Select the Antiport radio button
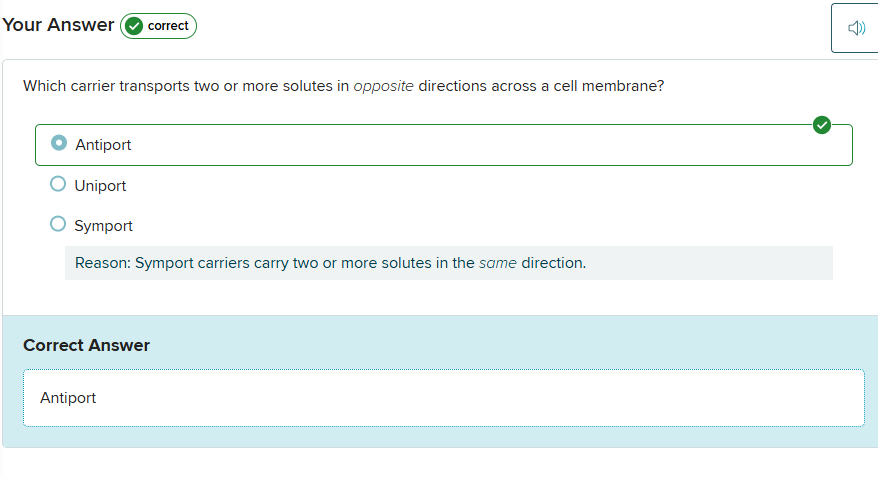Screen dimensions: 878x477 coord(58,144)
